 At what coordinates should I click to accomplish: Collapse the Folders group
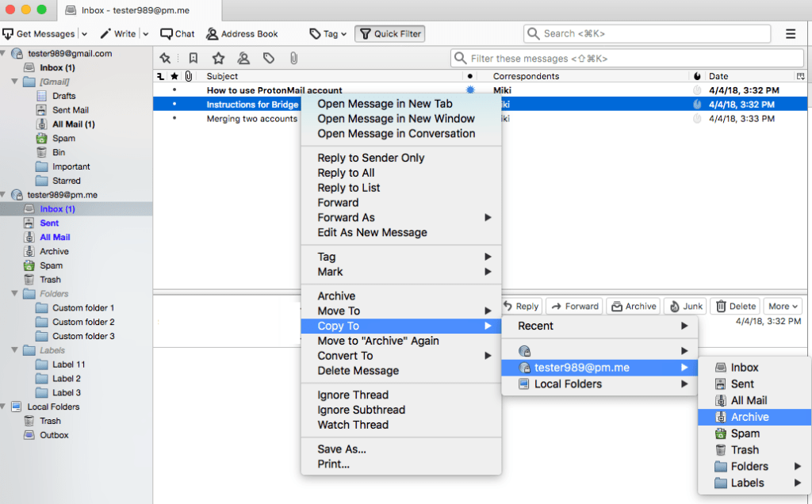coord(15,294)
